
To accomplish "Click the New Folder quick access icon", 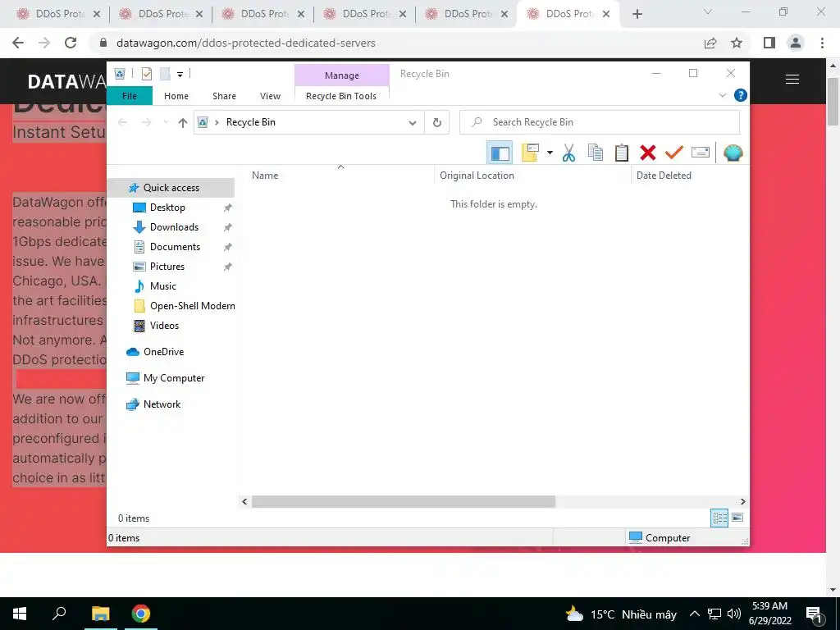I will 165,74.
